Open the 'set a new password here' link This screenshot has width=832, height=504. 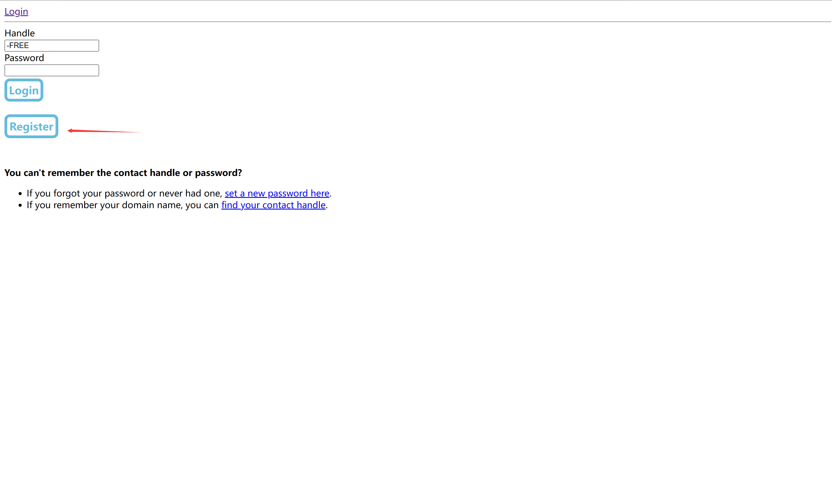[277, 193]
